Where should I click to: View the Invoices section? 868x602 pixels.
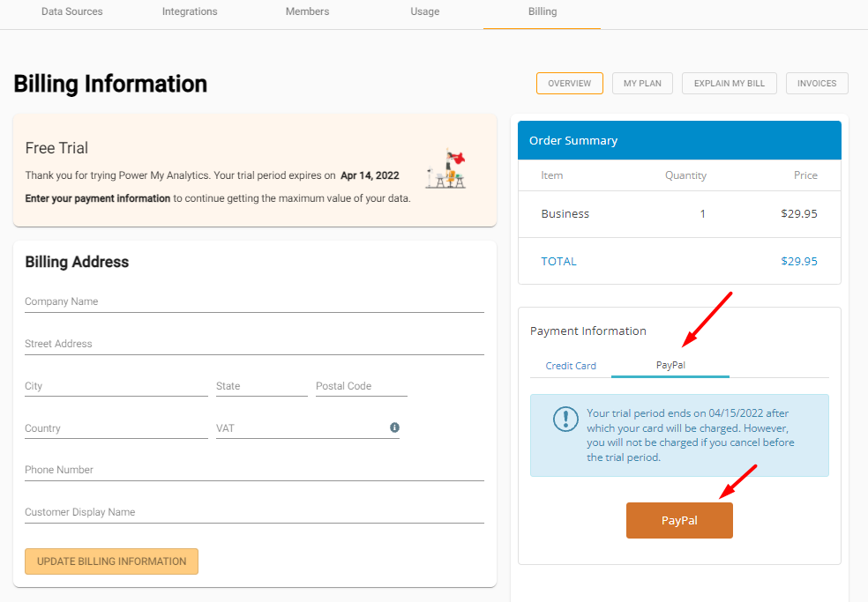pyautogui.click(x=817, y=84)
